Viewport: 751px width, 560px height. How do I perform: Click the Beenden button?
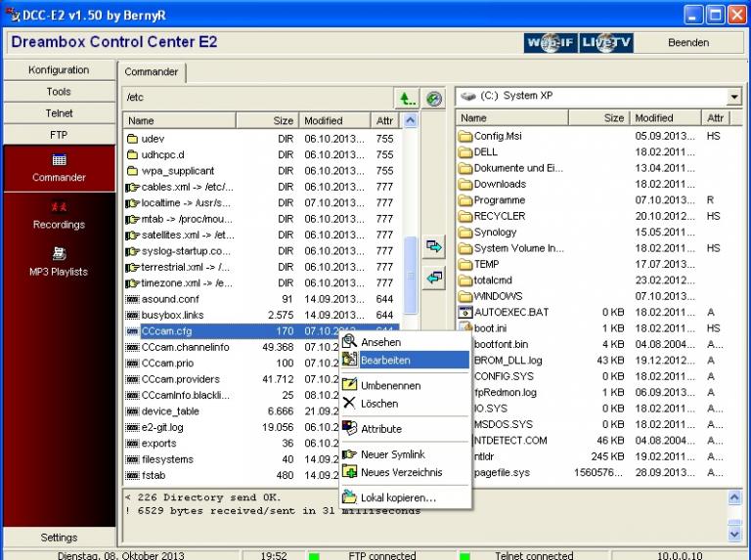coord(688,43)
